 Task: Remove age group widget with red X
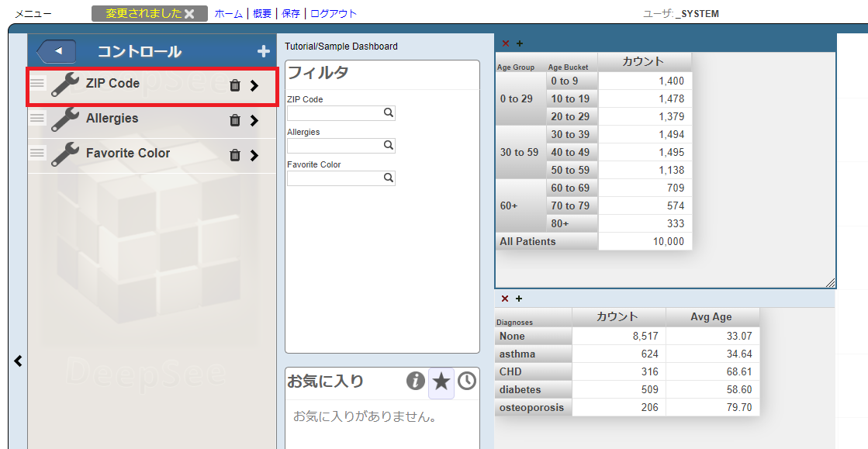click(506, 43)
